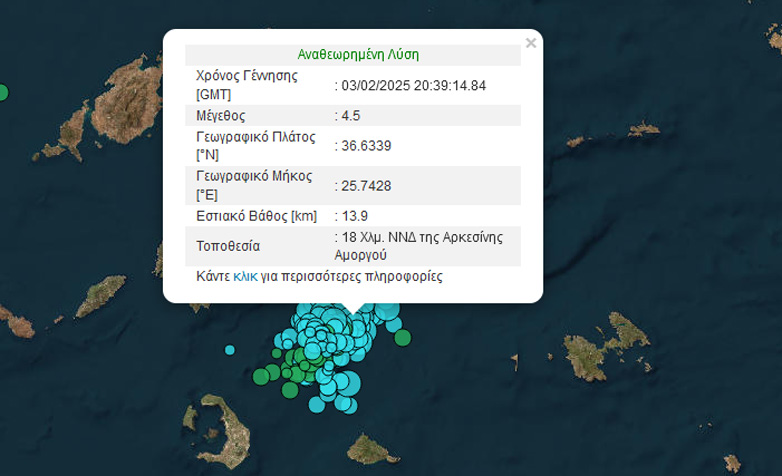Image resolution: width=782 pixels, height=476 pixels.
Task: Select the large cyan marker at cluster's lower right
Action: click(351, 383)
